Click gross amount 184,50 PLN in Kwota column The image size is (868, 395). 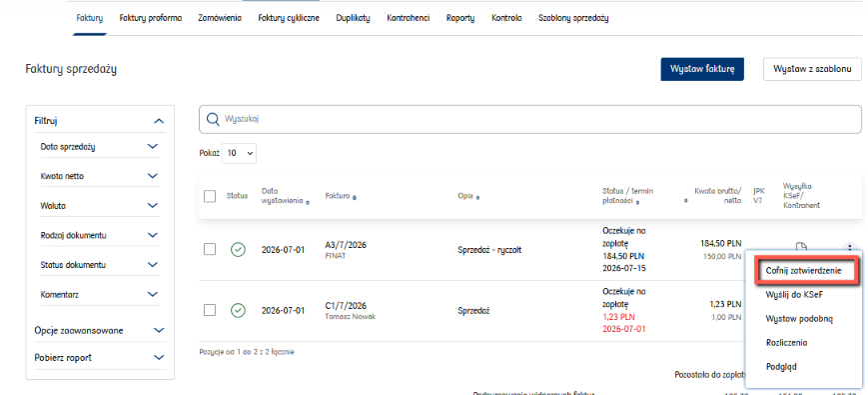click(x=720, y=243)
